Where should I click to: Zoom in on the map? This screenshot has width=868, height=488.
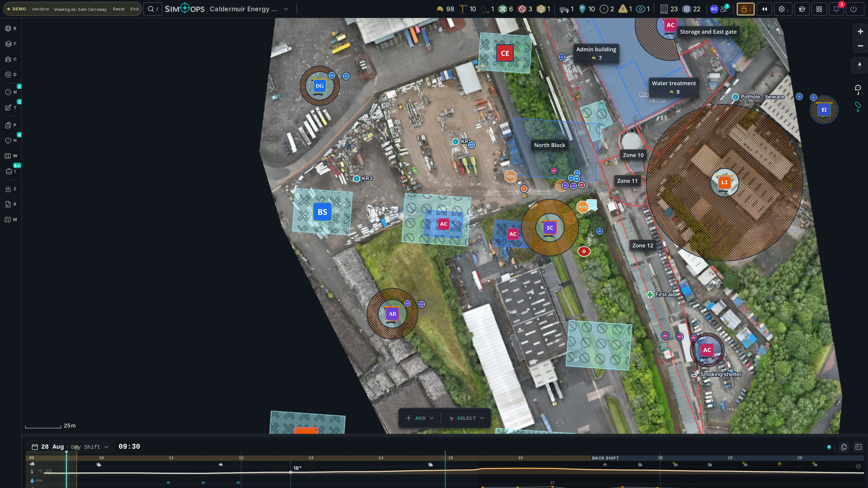(x=860, y=31)
